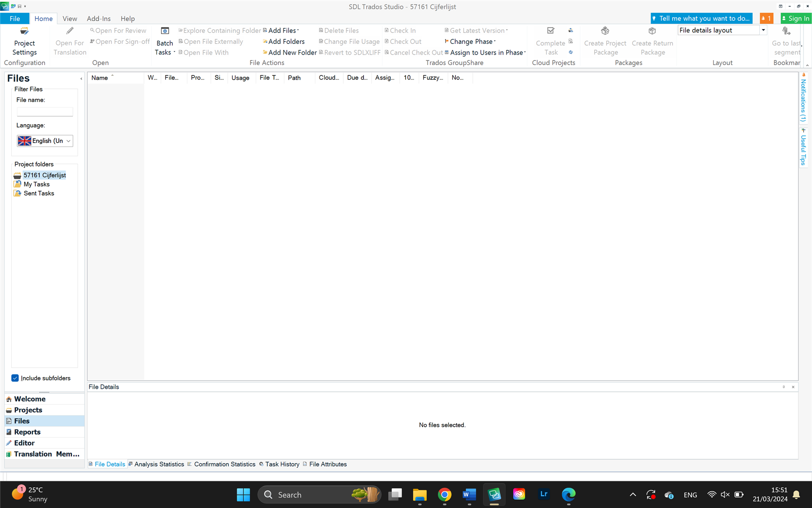Click the Path column header
This screenshot has width=812, height=508.
[299, 78]
